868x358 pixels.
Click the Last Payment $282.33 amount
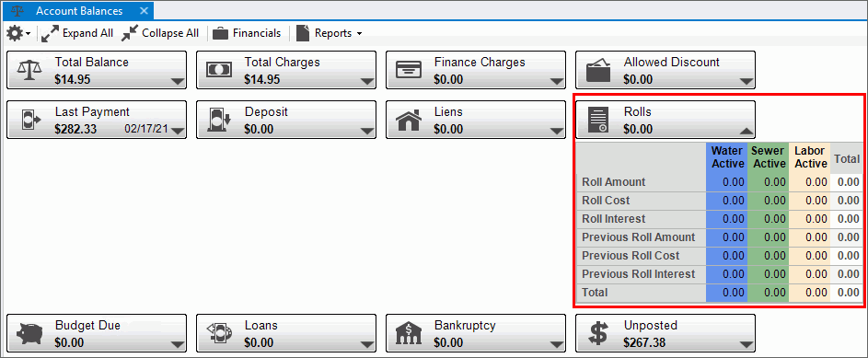click(x=75, y=130)
